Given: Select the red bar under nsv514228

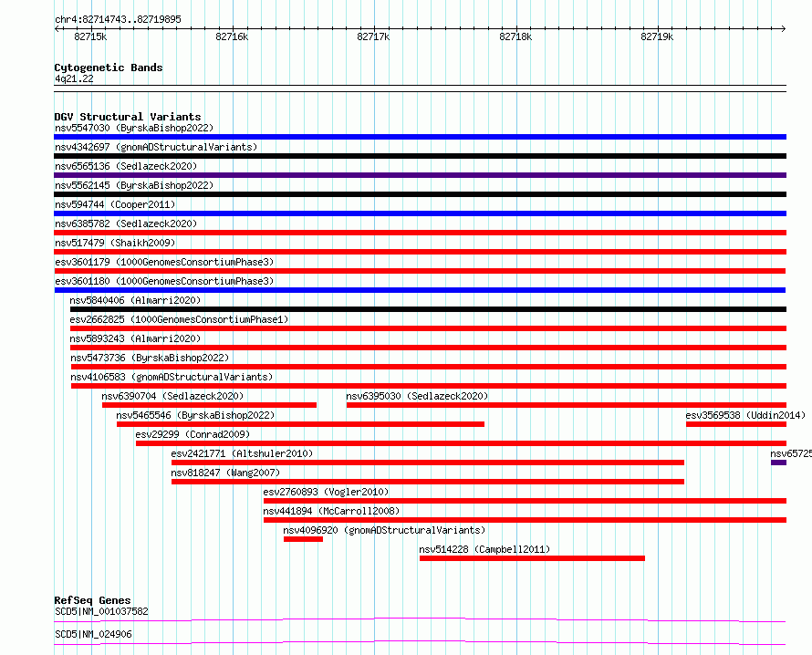Looking at the screenshot, I should tap(532, 558).
